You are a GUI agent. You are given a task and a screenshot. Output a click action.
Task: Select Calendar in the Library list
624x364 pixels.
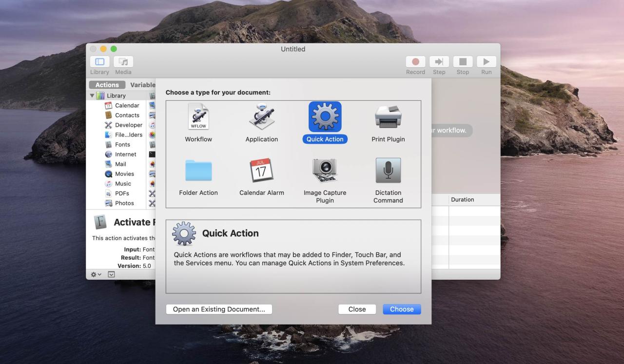coord(127,105)
